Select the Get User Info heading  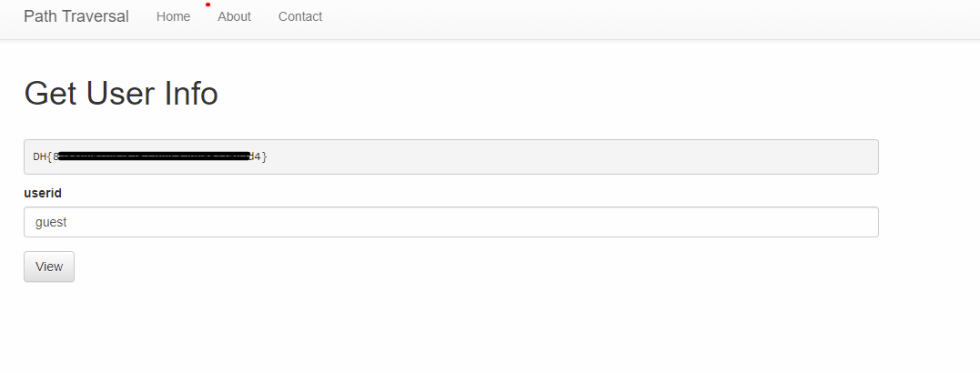pyautogui.click(x=121, y=94)
